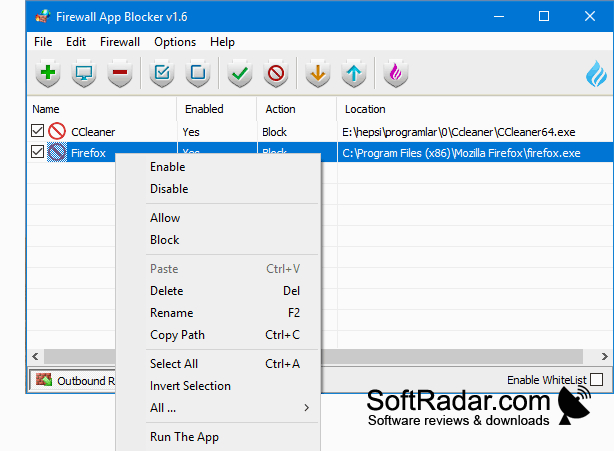Viewport: 614px width, 451px height.
Task: Open the Firewall menu
Action: pos(120,42)
